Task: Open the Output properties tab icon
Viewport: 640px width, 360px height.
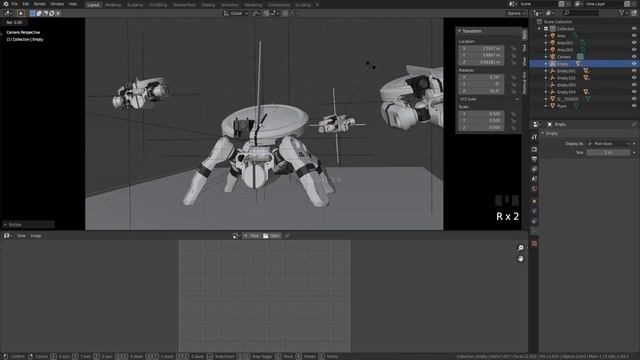Action: [534, 159]
